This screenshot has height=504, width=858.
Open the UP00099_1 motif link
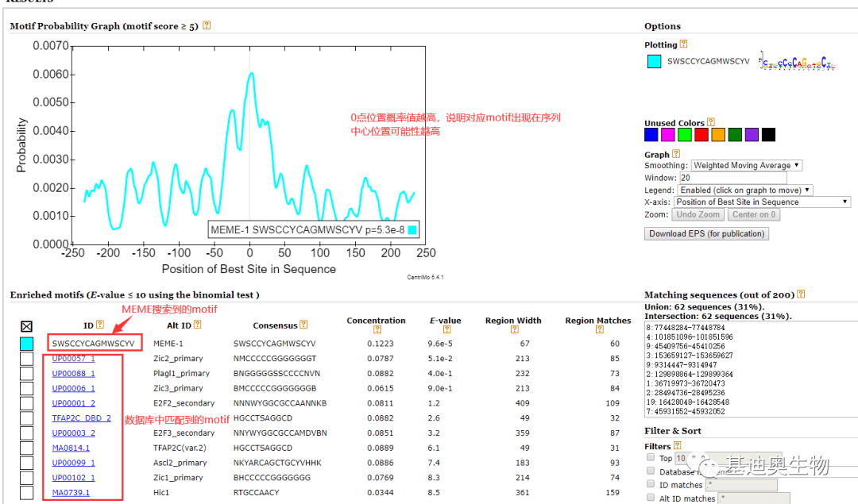point(73,463)
